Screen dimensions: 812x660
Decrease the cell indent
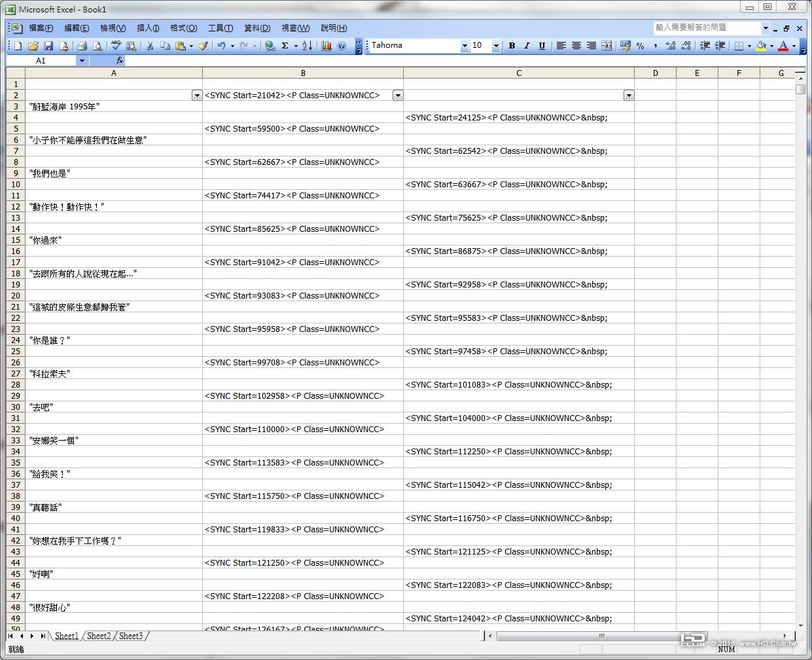705,46
